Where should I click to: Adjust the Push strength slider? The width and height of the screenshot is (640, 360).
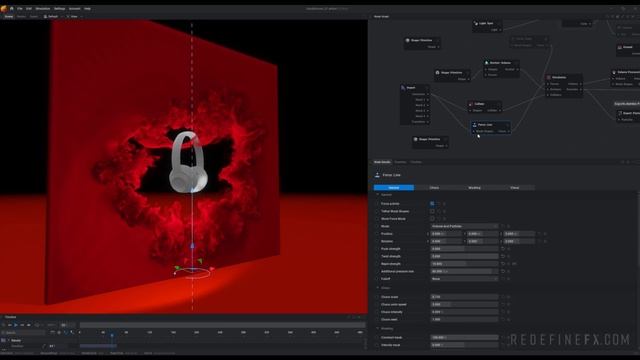pyautogui.click(x=464, y=249)
